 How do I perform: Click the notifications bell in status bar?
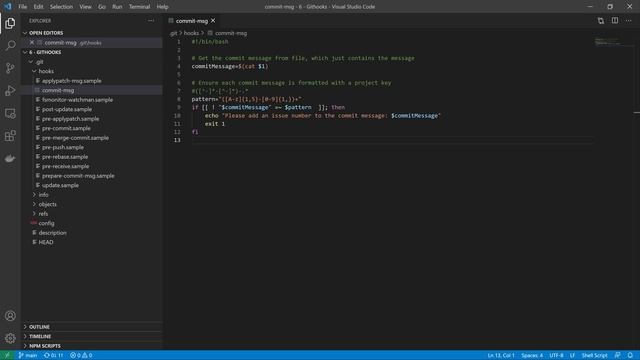630,355
